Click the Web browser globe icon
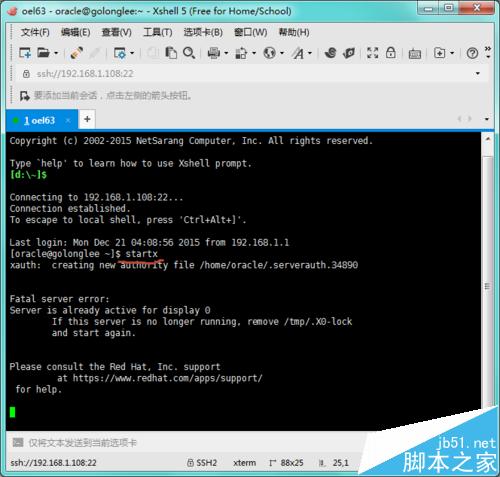Image resolution: width=500 pixels, height=477 pixels. [270, 53]
